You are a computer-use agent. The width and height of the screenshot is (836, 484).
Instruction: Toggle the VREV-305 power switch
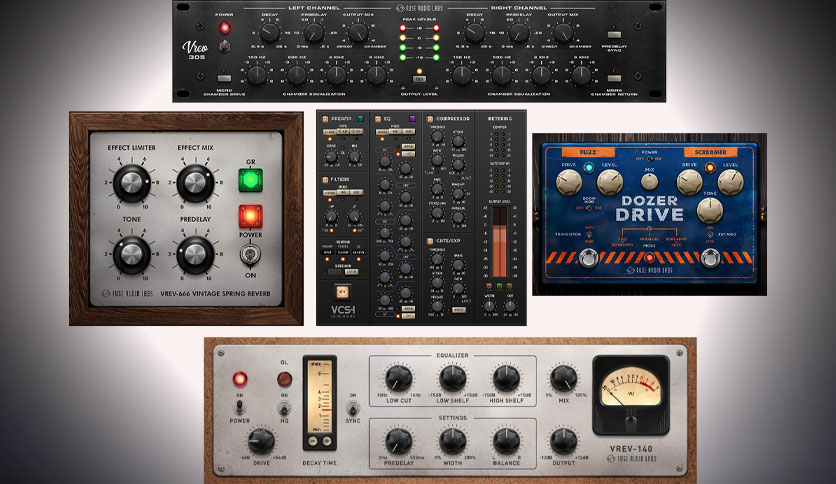[225, 46]
